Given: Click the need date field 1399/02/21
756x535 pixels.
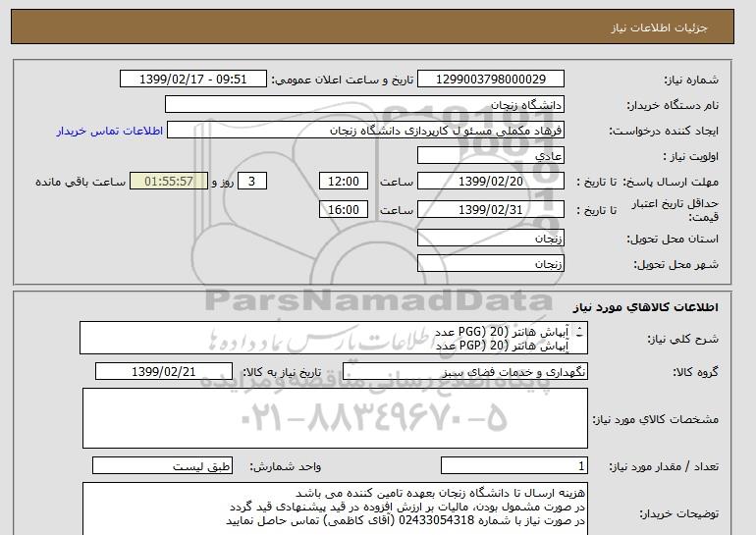Looking at the screenshot, I should pyautogui.click(x=163, y=372).
